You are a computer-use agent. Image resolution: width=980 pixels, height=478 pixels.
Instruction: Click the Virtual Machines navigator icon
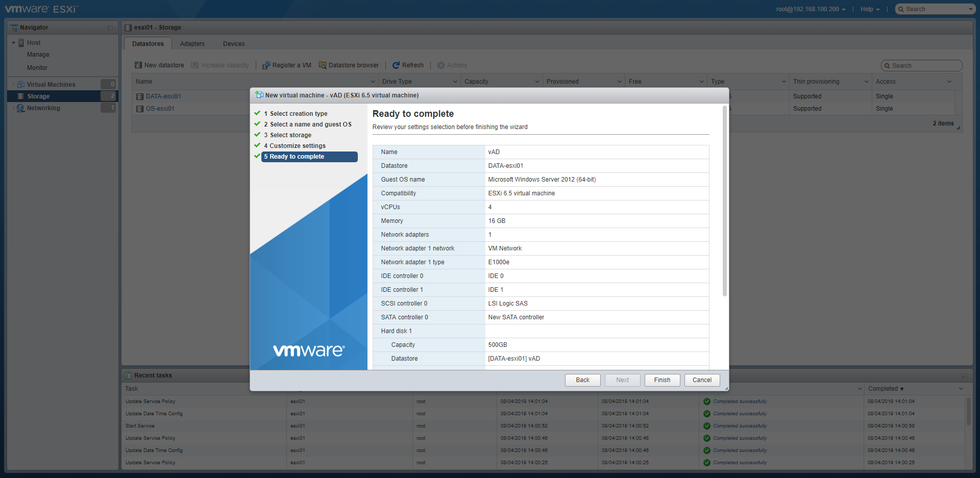(21, 85)
